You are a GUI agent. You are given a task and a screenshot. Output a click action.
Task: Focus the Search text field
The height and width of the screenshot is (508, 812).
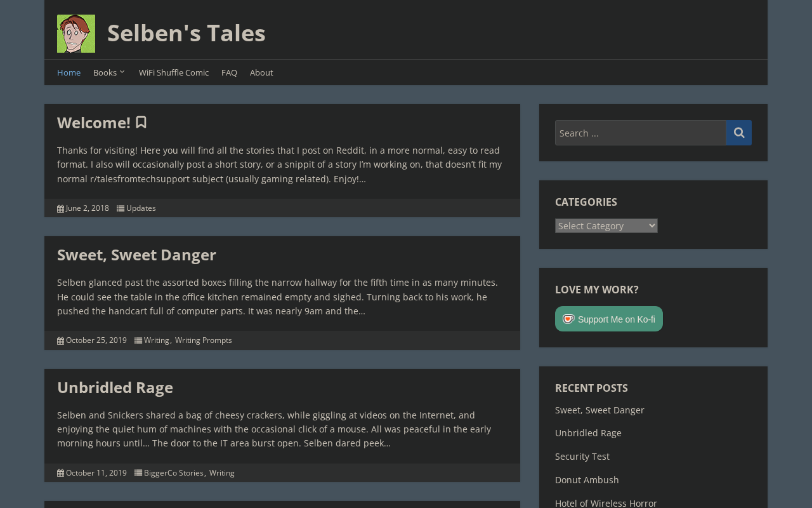[x=641, y=133]
